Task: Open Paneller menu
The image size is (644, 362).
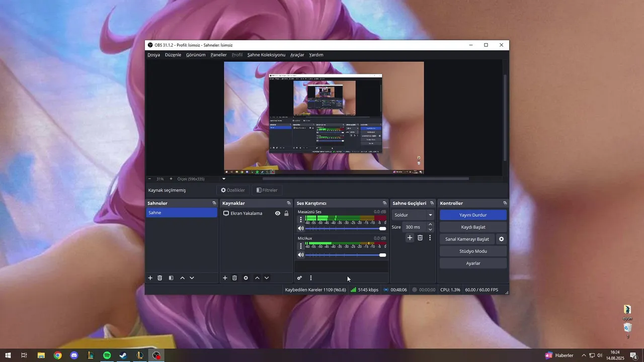Action: click(x=218, y=55)
